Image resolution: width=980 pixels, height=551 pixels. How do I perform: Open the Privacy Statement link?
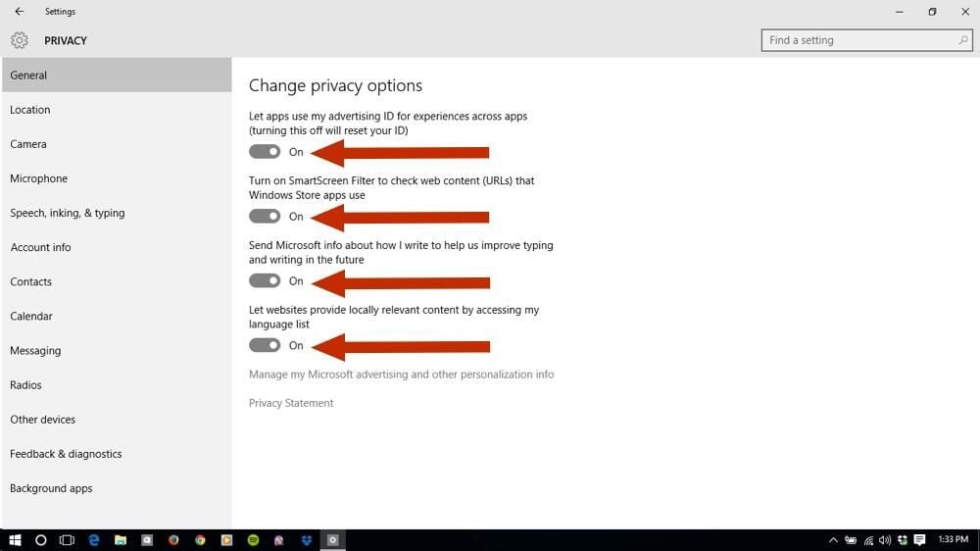coord(291,403)
